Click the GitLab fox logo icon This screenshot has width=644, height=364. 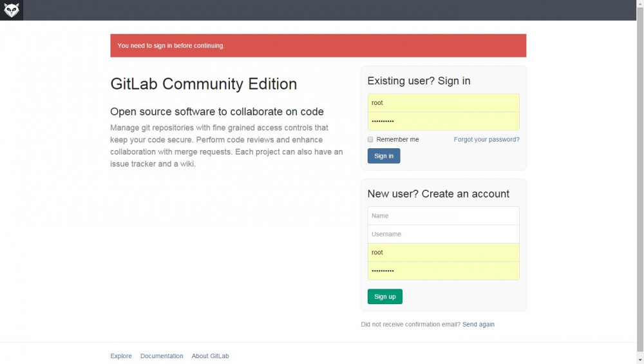coord(12,10)
